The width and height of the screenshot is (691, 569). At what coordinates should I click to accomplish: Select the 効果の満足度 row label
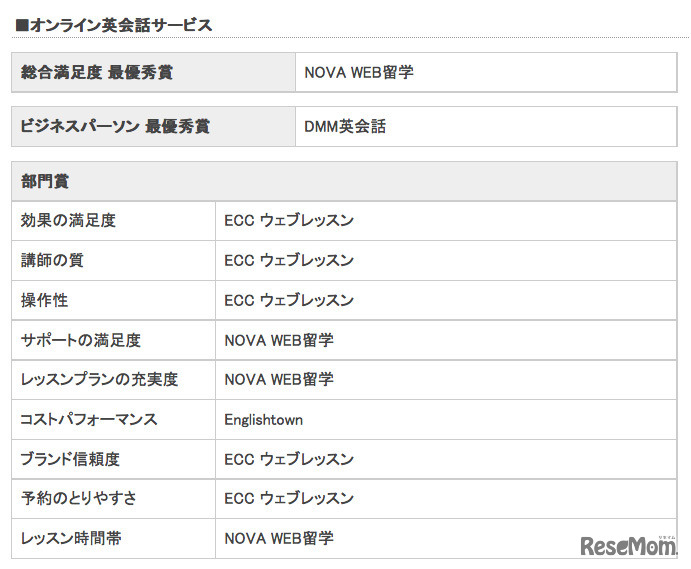(x=68, y=221)
